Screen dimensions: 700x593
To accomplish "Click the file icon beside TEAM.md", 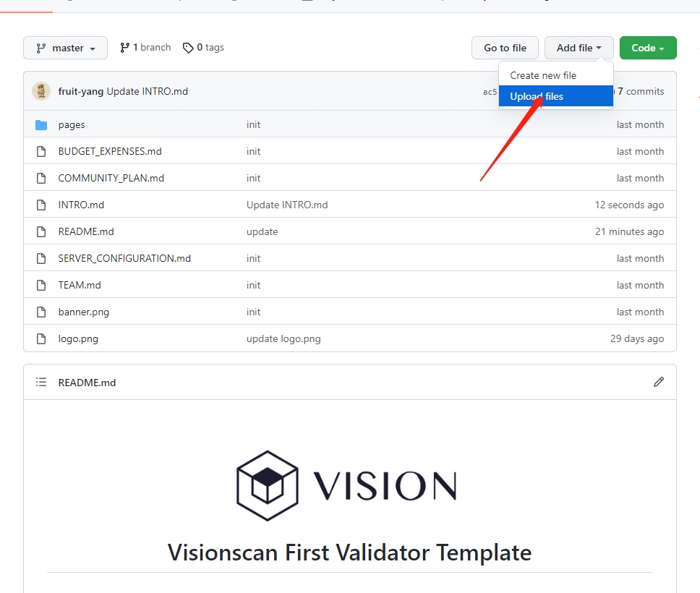I will (41, 286).
